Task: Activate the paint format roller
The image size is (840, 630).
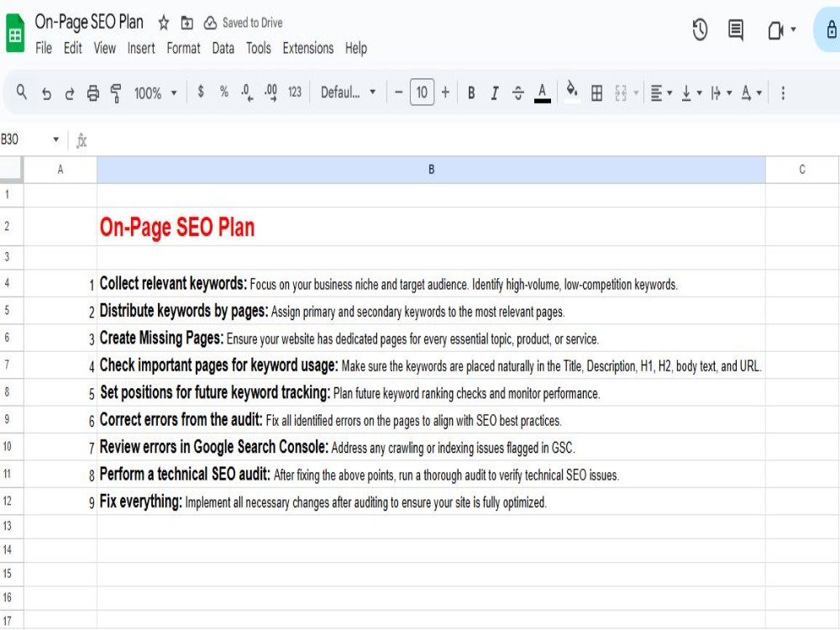Action: (116, 93)
